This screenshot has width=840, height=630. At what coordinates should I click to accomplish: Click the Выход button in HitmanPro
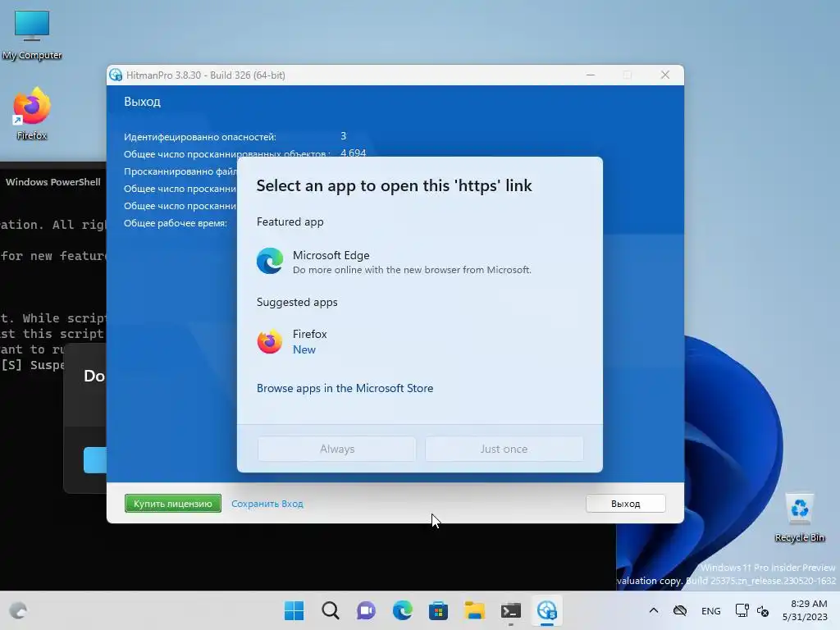point(625,504)
